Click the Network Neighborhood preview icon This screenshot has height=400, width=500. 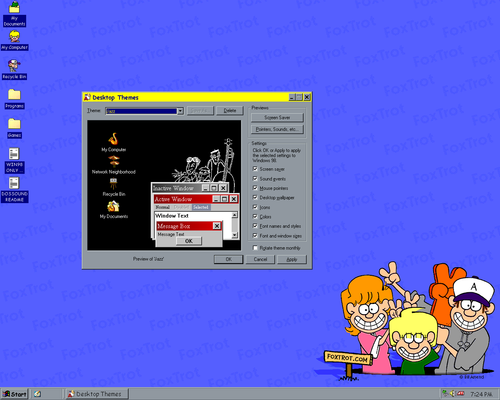click(x=114, y=161)
